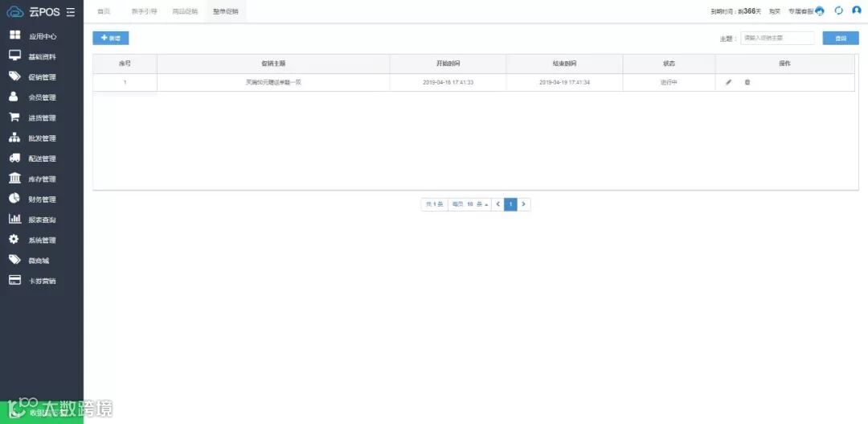
Task: Open 会员管理 in the sidebar
Action: tap(42, 97)
